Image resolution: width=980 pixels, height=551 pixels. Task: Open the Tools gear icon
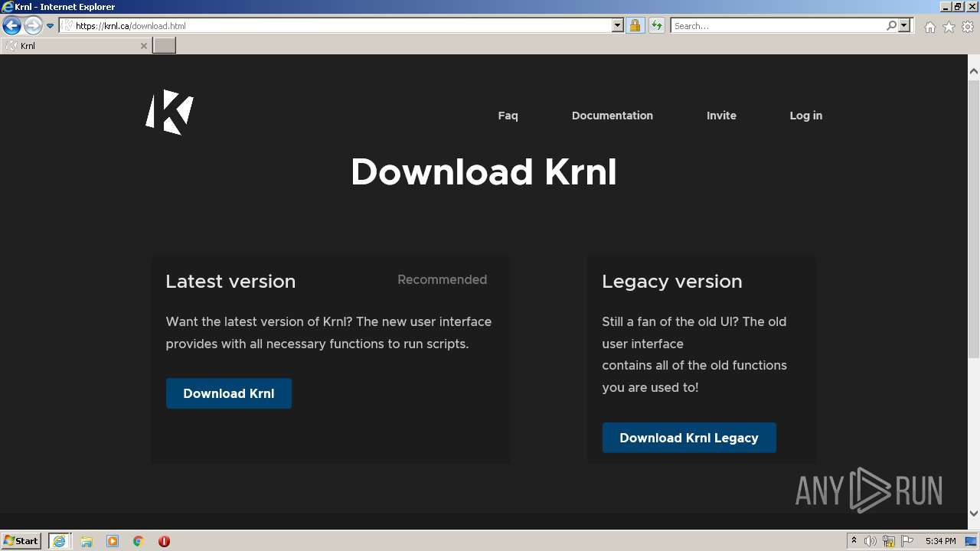(x=968, y=27)
